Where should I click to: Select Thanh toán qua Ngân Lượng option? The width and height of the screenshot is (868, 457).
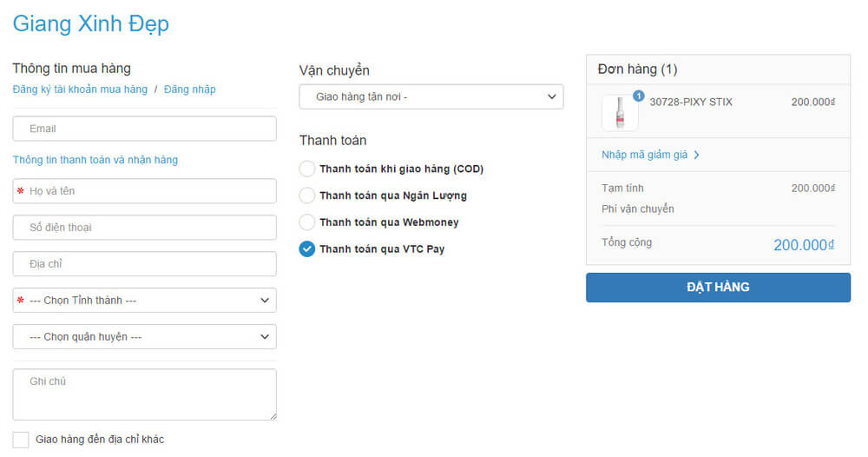[x=306, y=195]
